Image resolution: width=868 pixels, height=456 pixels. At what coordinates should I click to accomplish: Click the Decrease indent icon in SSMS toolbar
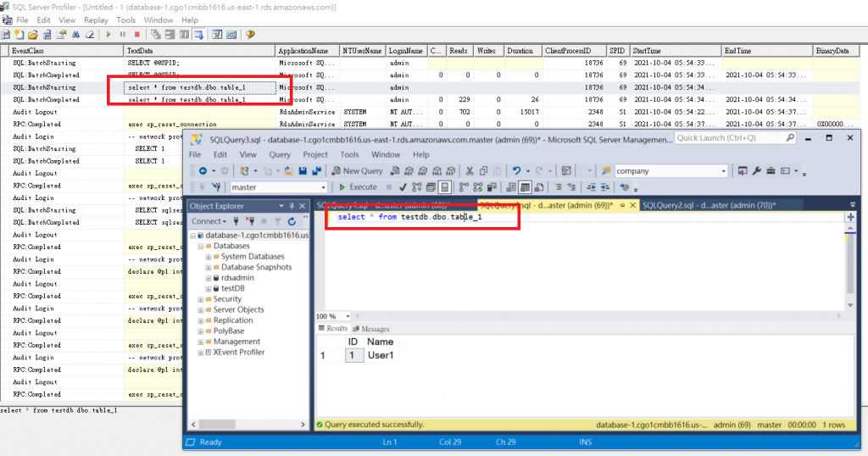(591, 187)
